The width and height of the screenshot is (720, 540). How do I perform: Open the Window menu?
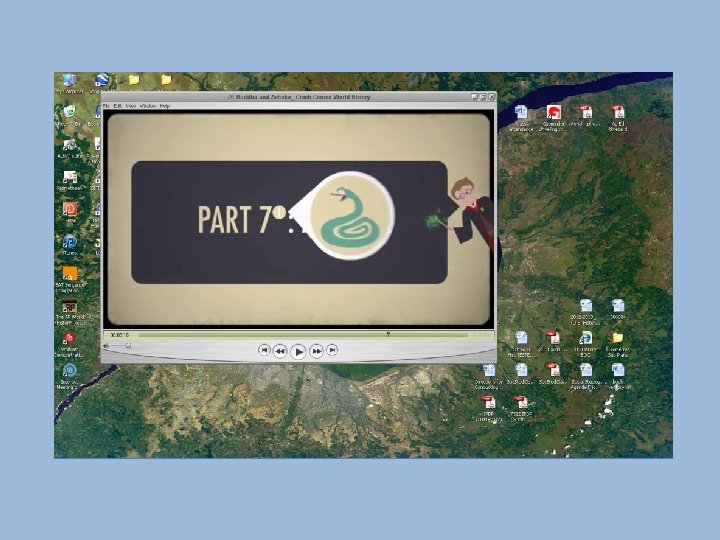147,106
